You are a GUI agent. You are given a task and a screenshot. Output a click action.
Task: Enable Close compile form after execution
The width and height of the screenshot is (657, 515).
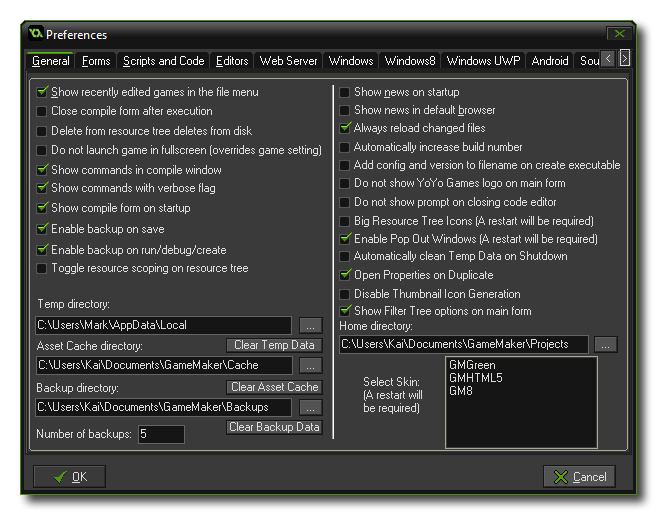42,111
